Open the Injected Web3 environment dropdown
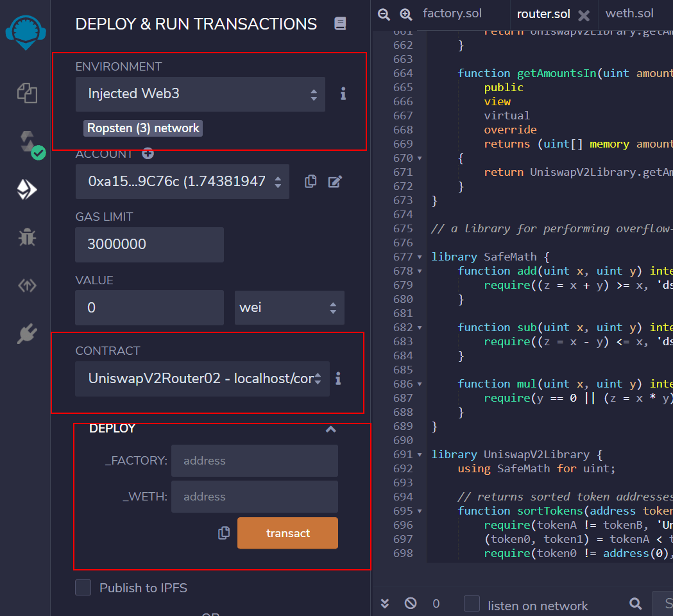 pyautogui.click(x=200, y=94)
